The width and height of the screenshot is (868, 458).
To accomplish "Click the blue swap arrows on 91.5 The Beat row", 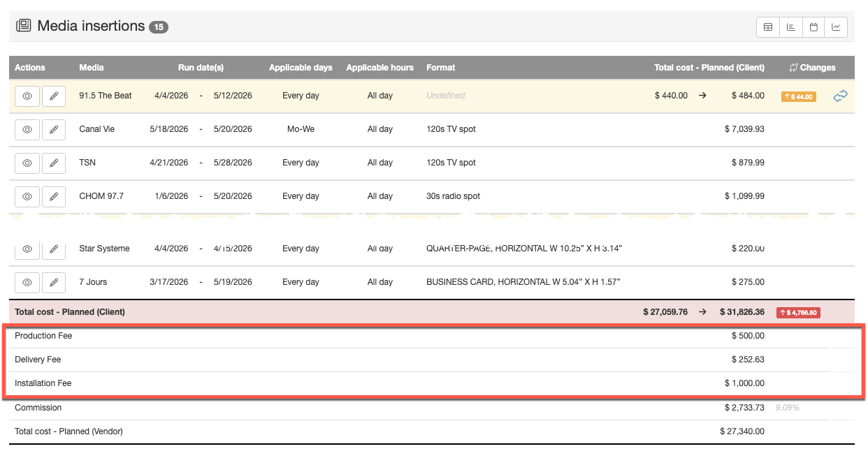I will pyautogui.click(x=840, y=96).
